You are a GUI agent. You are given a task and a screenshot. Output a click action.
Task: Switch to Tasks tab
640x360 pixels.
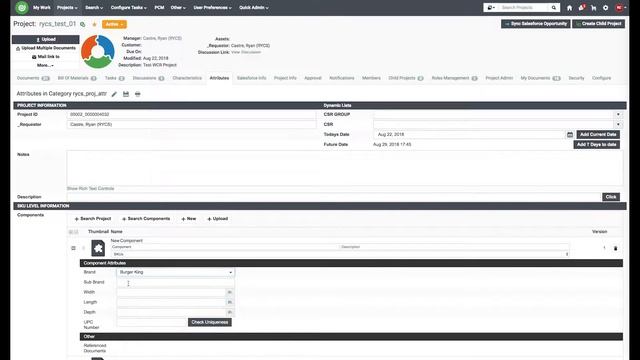coord(115,78)
